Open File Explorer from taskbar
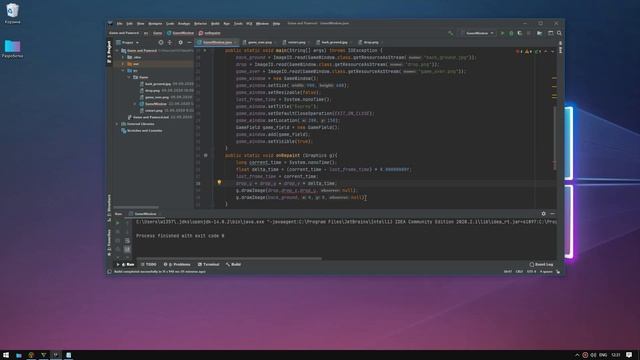 coord(19,355)
